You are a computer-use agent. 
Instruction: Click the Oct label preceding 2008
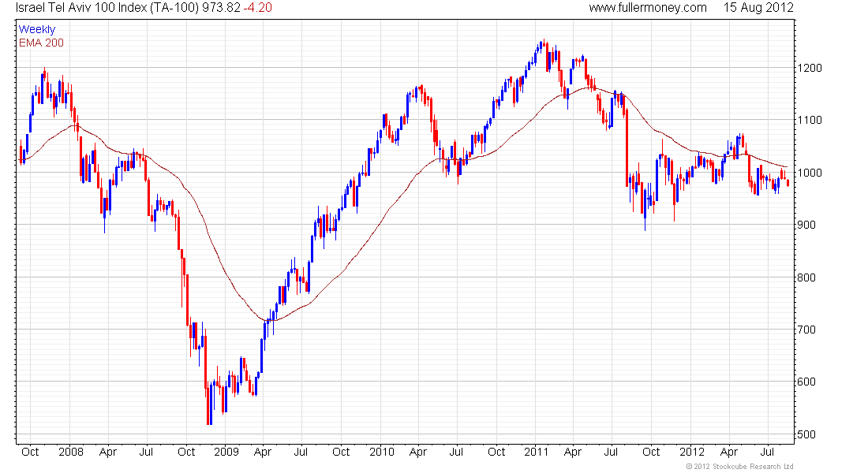click(30, 452)
